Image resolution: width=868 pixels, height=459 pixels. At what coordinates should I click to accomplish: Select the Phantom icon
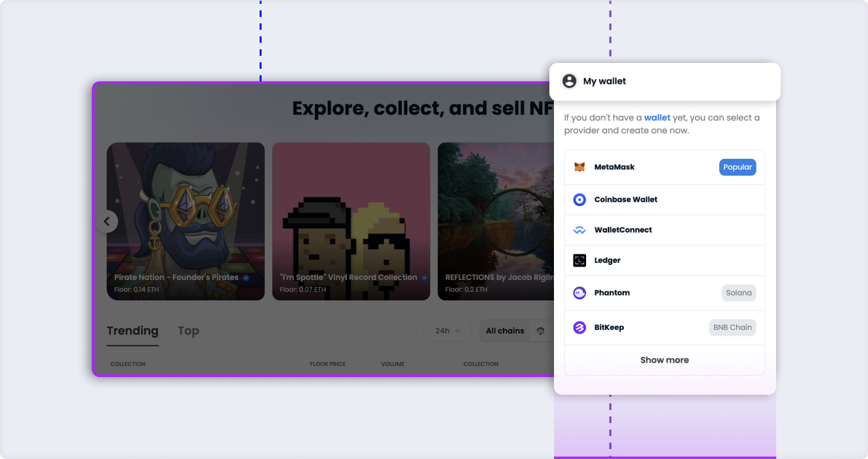coord(580,293)
